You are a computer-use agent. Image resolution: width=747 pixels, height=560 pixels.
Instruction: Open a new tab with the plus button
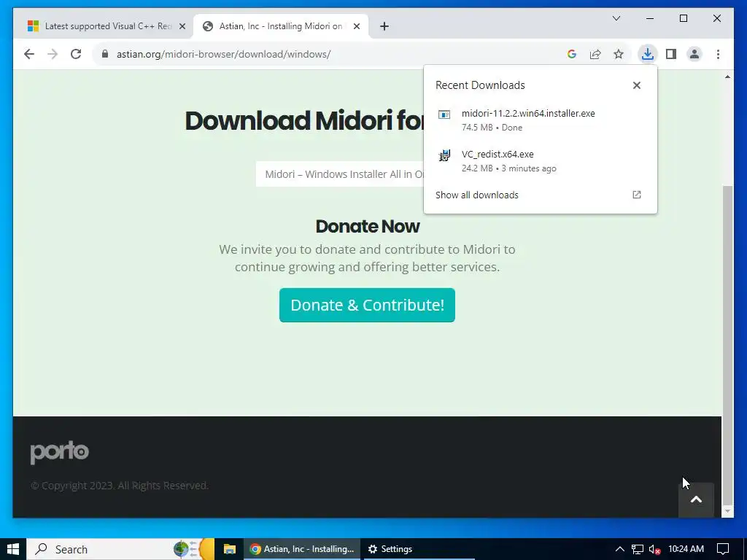(384, 27)
